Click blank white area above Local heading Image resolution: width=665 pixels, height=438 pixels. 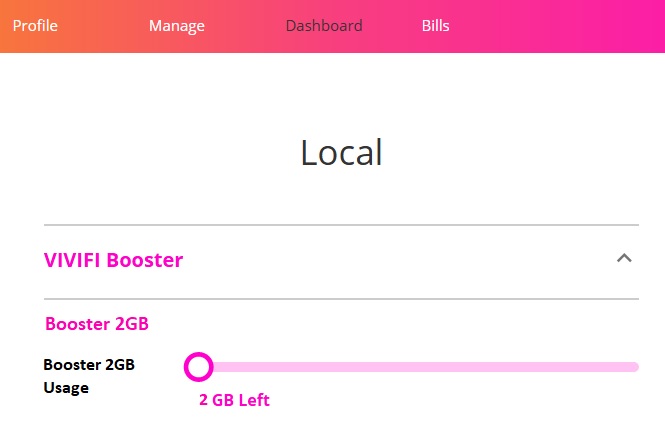341,90
